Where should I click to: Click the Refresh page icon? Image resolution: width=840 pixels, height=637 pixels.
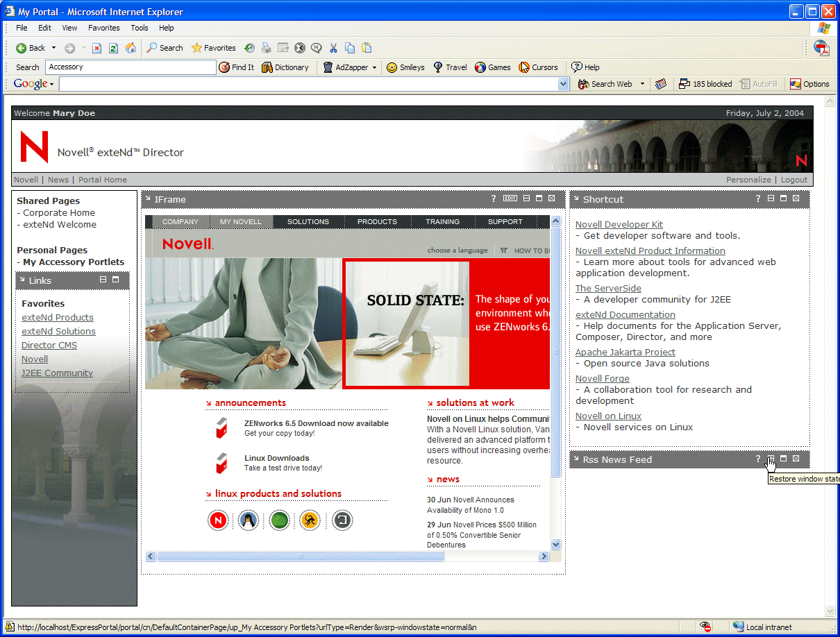point(113,48)
